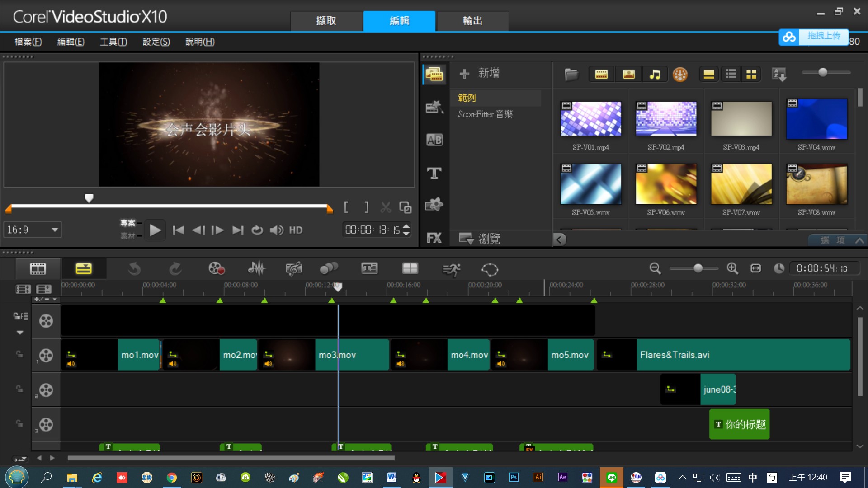Toggle HD preview mode
The height and width of the screenshot is (488, 868).
pos(296,230)
